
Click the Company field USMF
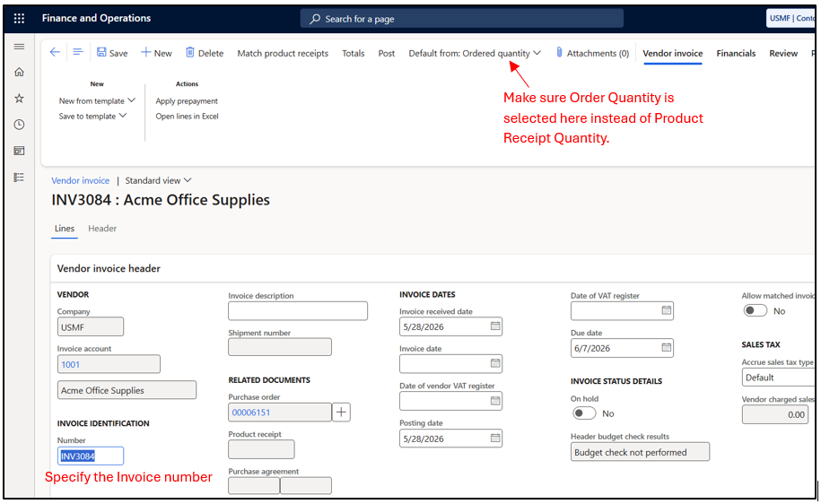click(x=91, y=327)
